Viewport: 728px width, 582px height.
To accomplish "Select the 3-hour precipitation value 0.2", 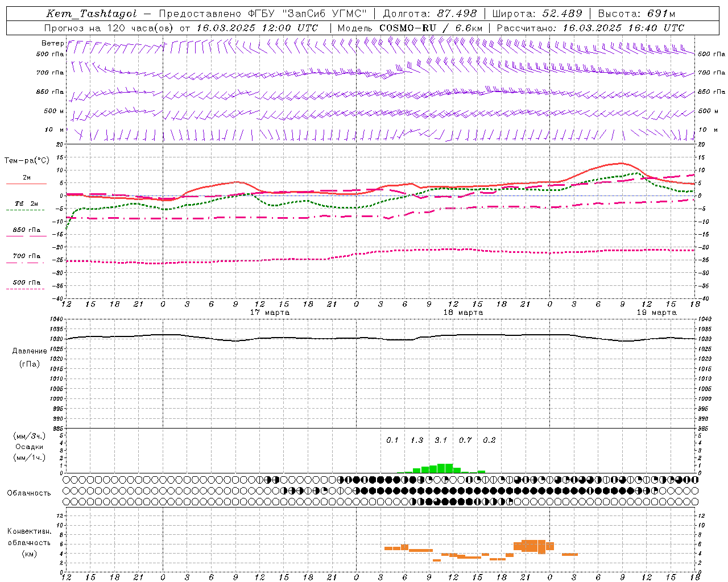I will [x=489, y=440].
